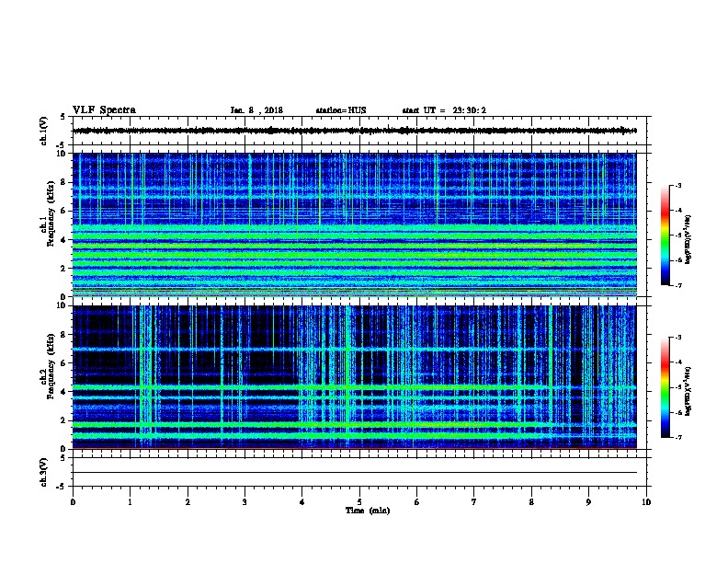Click the ch.1 voltage waveform trace
The image size is (728, 563).
point(355,131)
